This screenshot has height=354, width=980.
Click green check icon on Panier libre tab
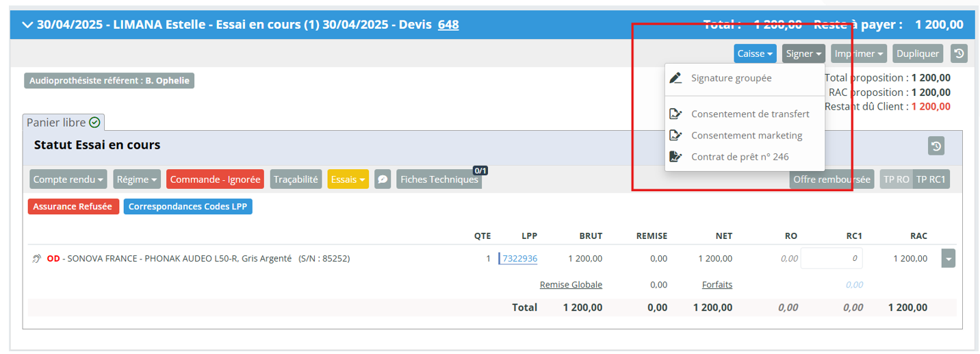coord(94,123)
